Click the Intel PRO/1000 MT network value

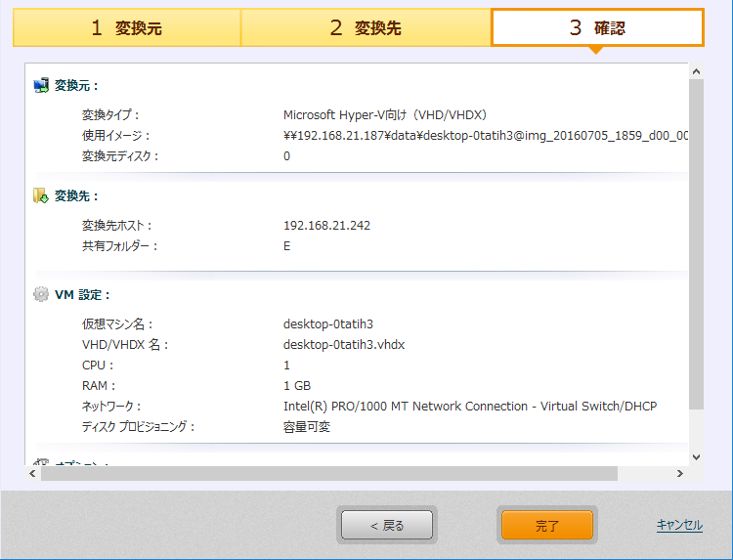(x=469, y=406)
